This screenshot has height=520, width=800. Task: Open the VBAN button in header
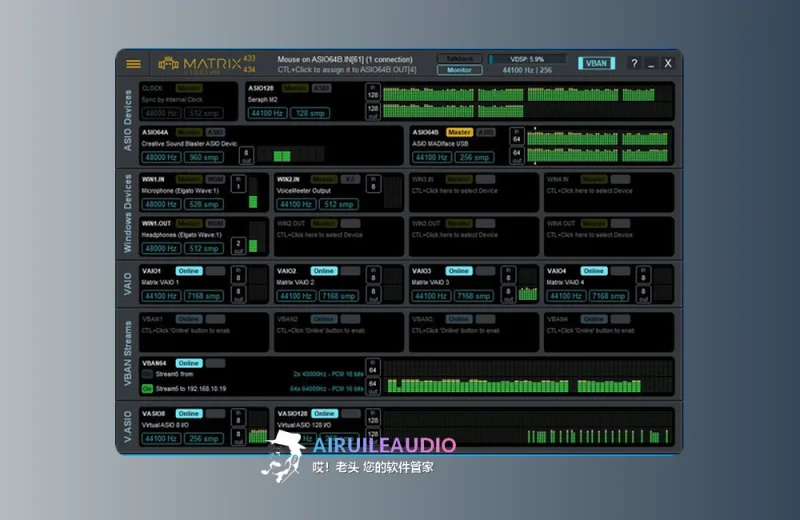tap(596, 63)
